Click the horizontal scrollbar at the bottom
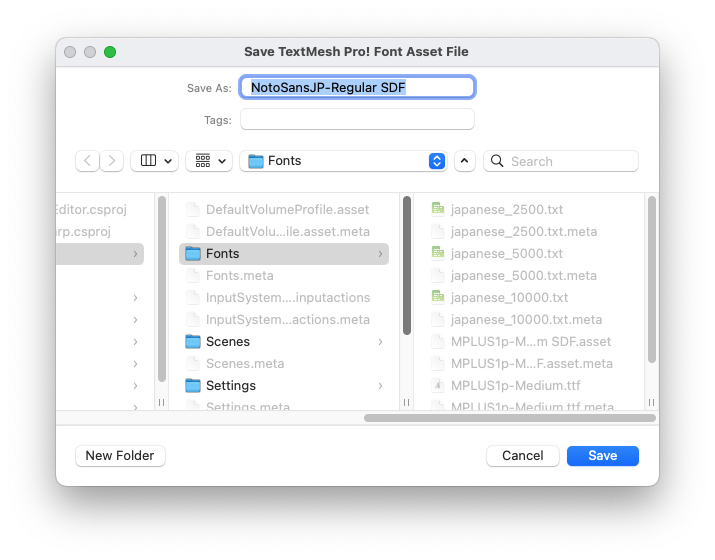 (x=508, y=418)
